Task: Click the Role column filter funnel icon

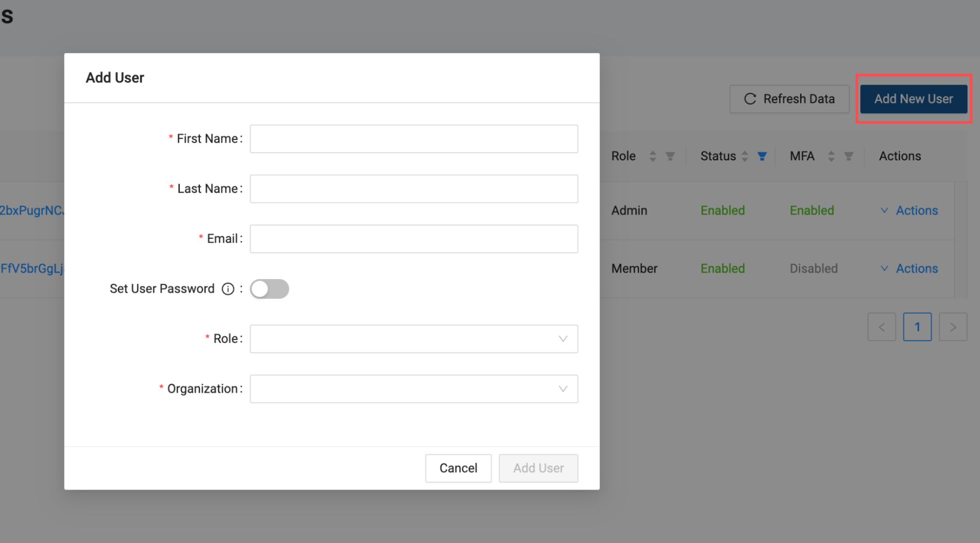Action: coord(670,156)
